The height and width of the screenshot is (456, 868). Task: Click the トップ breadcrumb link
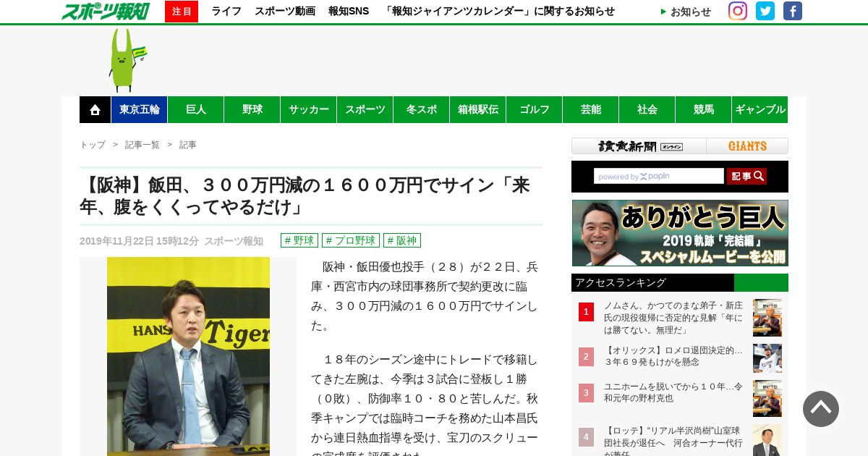pyautogui.click(x=93, y=145)
